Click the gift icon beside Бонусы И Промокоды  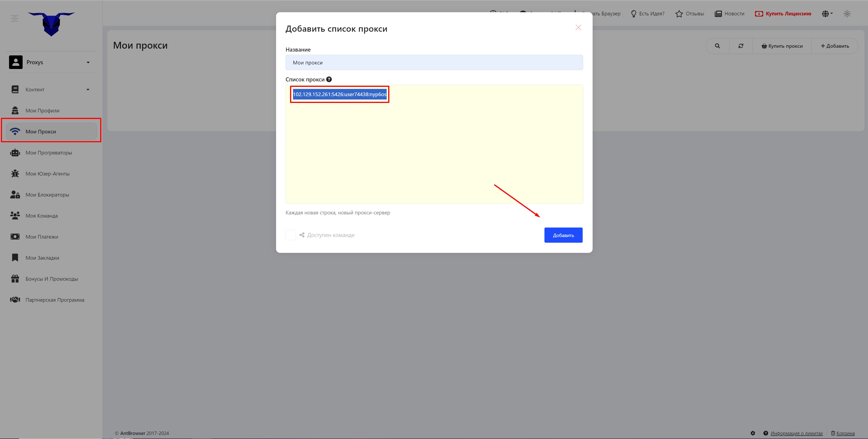(x=15, y=278)
